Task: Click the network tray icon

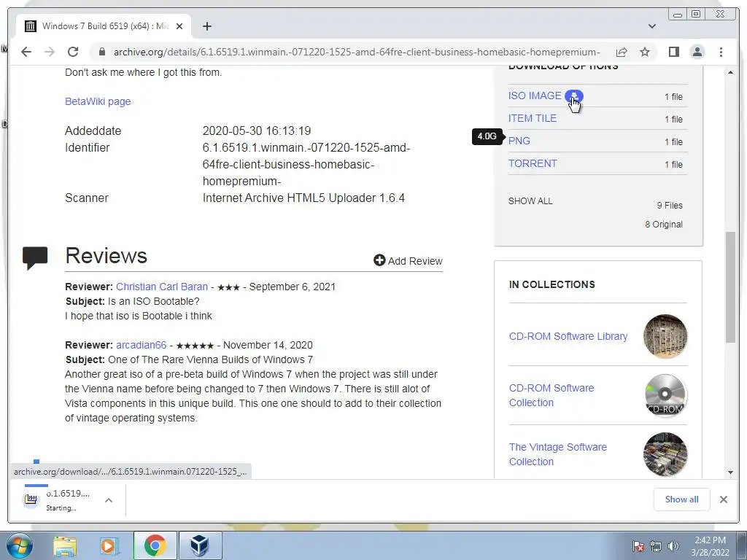Action: [x=656, y=546]
